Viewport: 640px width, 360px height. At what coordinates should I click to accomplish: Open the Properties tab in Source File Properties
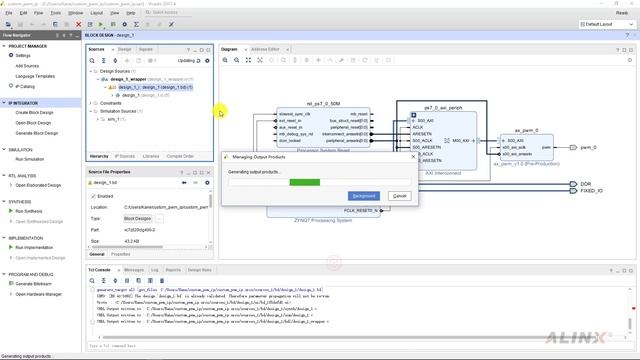tap(120, 254)
